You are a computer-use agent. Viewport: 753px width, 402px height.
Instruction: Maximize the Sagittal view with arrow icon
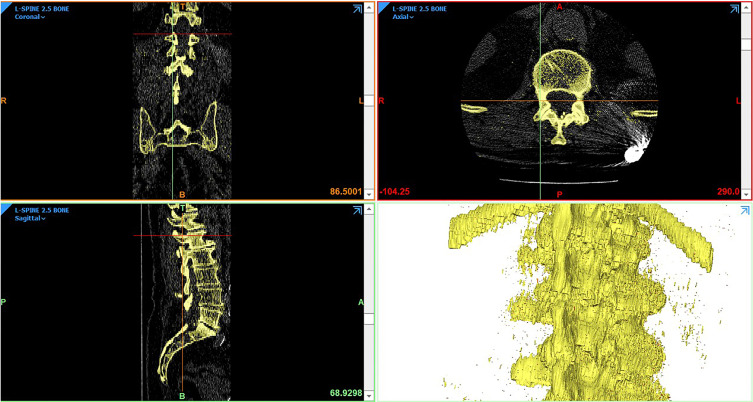click(357, 210)
